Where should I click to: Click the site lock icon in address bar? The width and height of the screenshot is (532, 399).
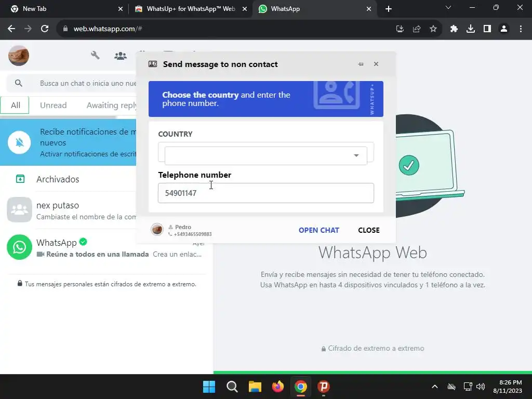[x=65, y=29]
